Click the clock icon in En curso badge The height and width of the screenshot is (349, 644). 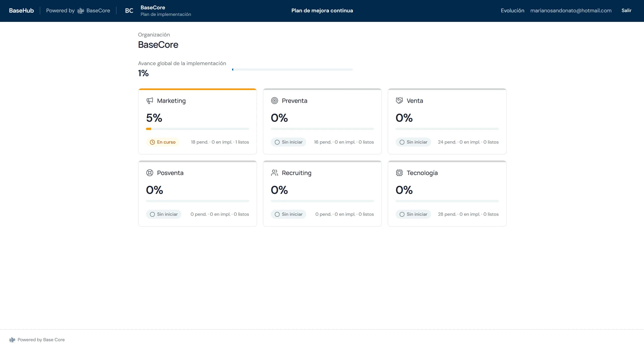tap(152, 142)
